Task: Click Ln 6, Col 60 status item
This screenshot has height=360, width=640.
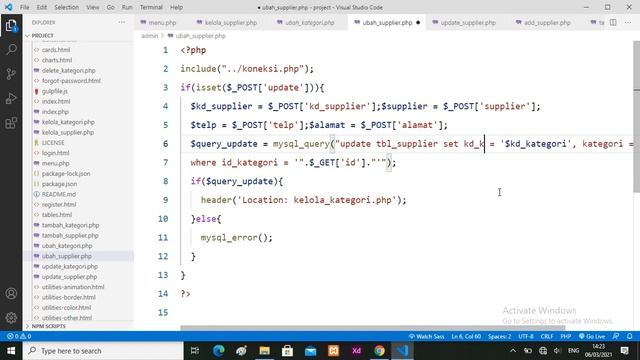Action: 466,336
